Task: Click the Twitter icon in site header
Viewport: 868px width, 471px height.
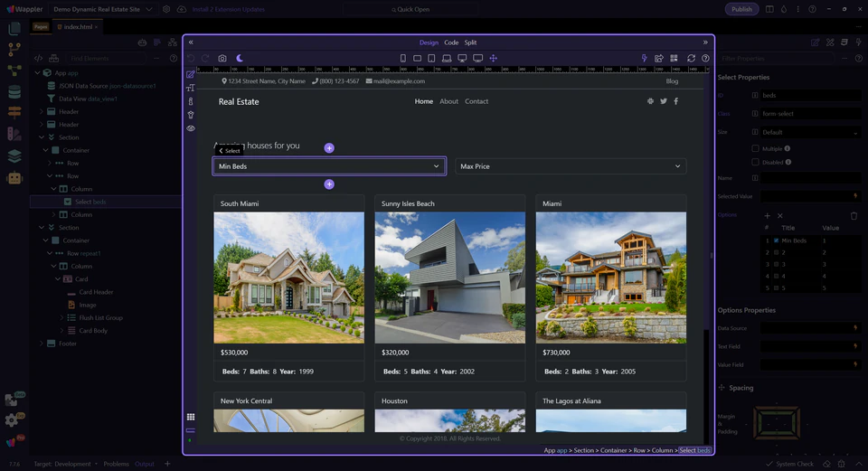Action: click(x=663, y=101)
